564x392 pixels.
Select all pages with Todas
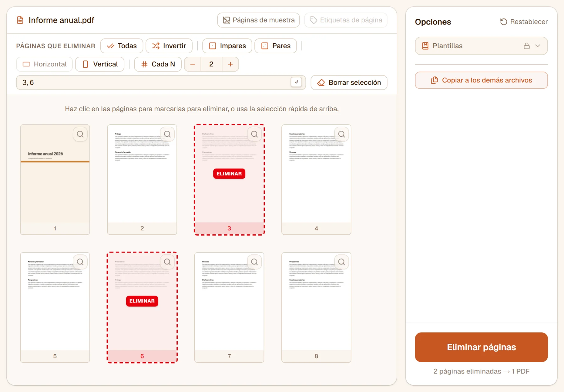point(122,46)
